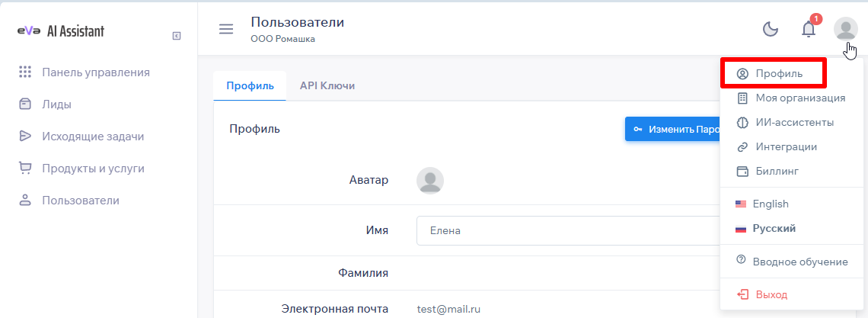Choose Моя организация from dropdown menu
The width and height of the screenshot is (868, 318).
799,98
